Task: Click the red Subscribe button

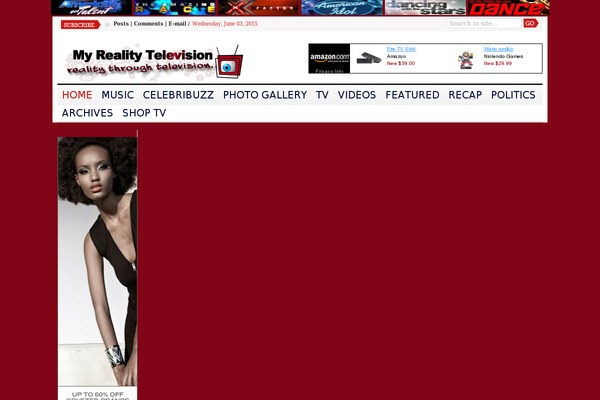Action: [80, 24]
